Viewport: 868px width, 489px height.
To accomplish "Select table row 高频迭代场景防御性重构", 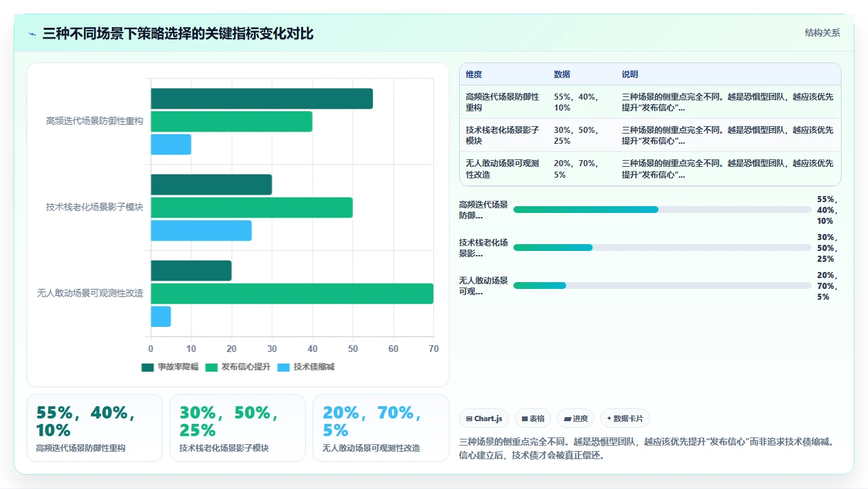I will click(650, 102).
